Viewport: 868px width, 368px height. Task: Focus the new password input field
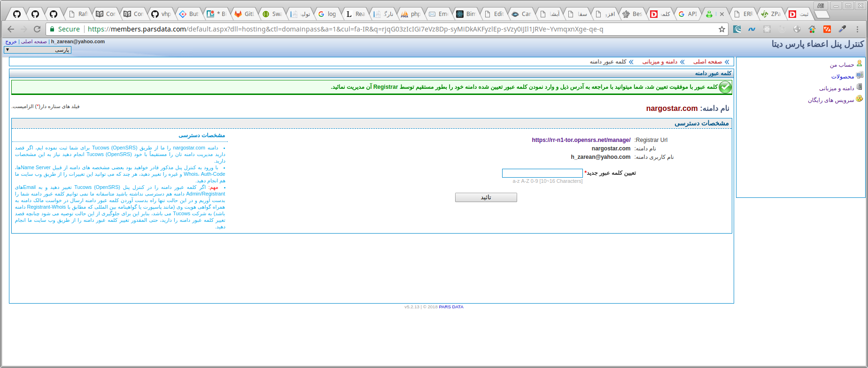(x=542, y=173)
